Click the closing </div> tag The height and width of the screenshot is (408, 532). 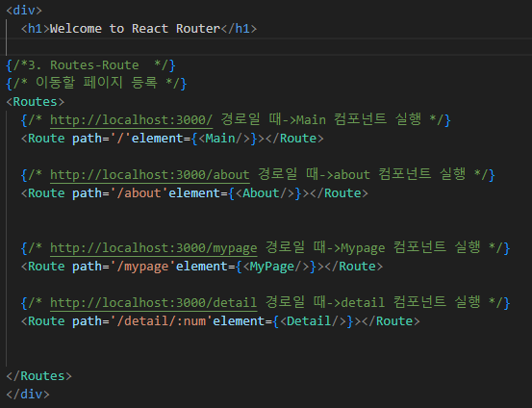tap(28, 395)
